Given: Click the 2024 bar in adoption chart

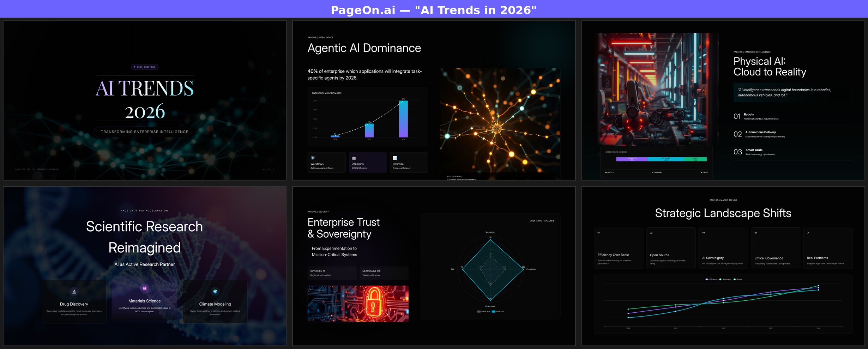Looking at the screenshot, I should tap(335, 136).
